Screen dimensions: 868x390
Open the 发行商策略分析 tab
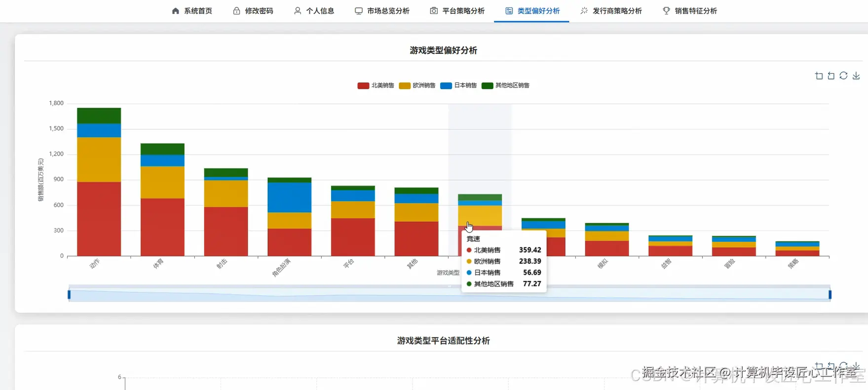coord(611,11)
